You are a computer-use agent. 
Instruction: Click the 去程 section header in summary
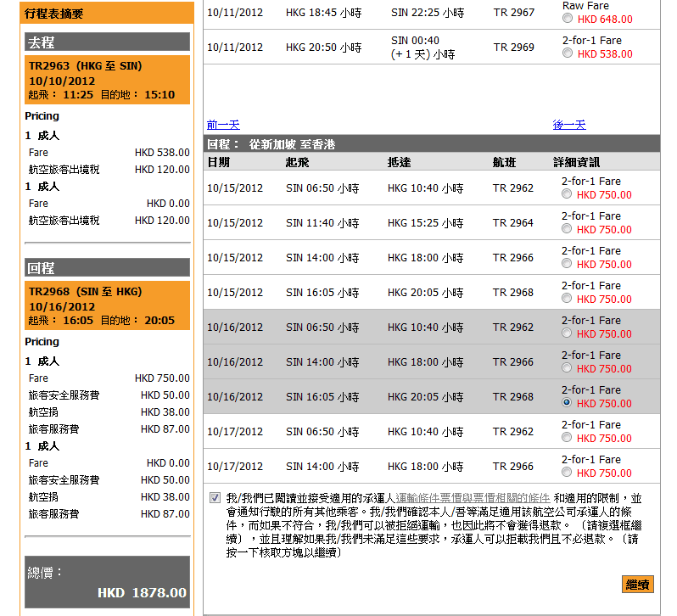tap(107, 42)
